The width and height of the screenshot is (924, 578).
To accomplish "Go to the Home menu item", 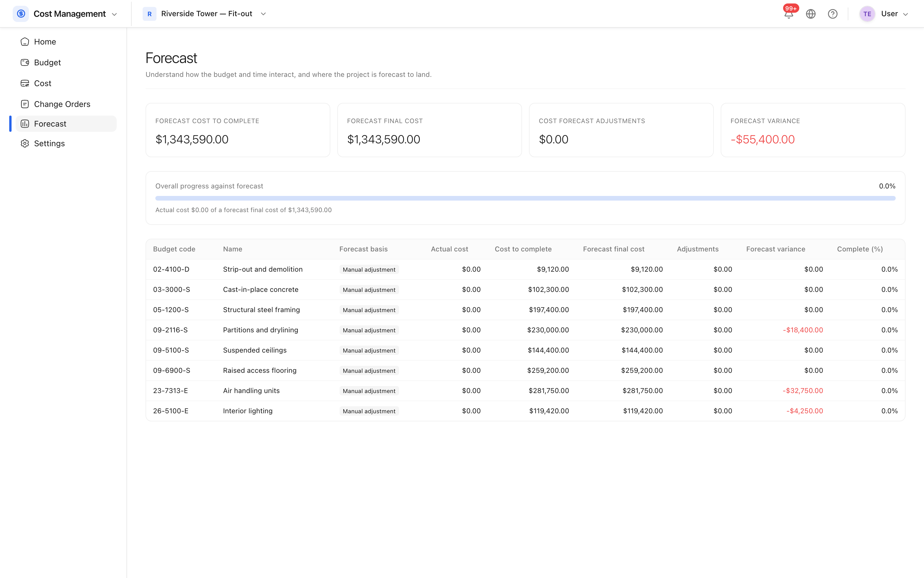I will (66, 42).
